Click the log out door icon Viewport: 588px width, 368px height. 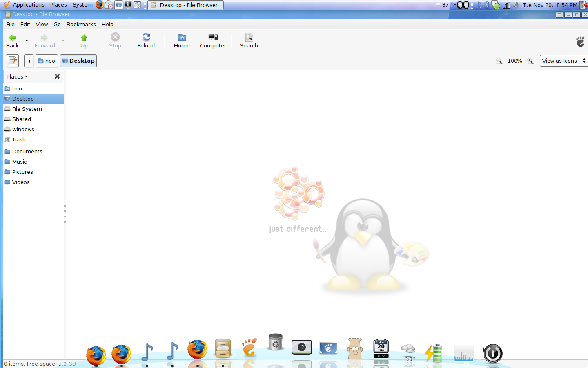584,5
